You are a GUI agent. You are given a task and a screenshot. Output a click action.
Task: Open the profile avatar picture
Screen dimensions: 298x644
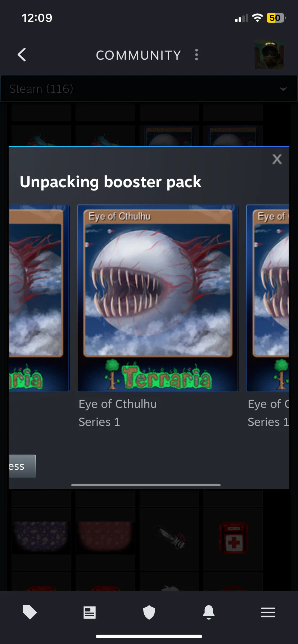coord(269,55)
